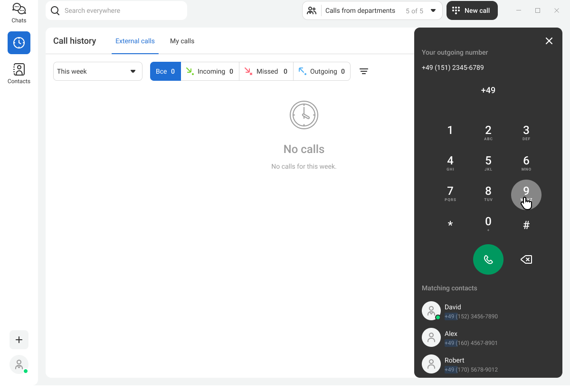Close the dialpad panel
The width and height of the screenshot is (570, 392).
(549, 41)
